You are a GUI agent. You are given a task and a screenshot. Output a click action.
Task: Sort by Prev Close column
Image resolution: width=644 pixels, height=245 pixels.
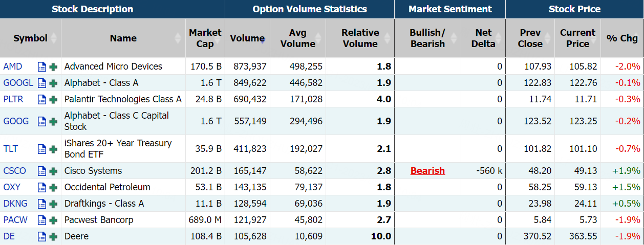click(530, 38)
